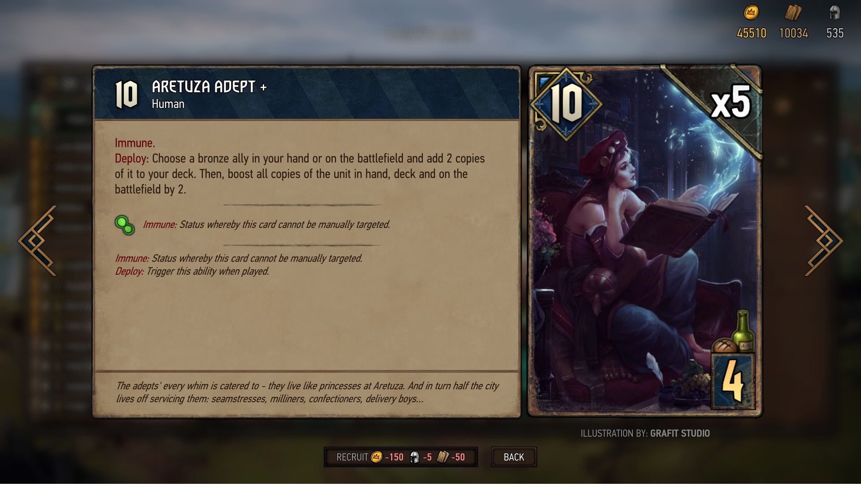
Task: Click the helmet recruits icon at top
Action: click(835, 13)
